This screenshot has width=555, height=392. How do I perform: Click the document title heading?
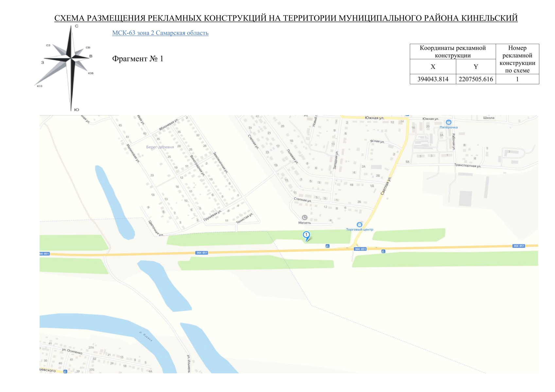tap(286, 18)
